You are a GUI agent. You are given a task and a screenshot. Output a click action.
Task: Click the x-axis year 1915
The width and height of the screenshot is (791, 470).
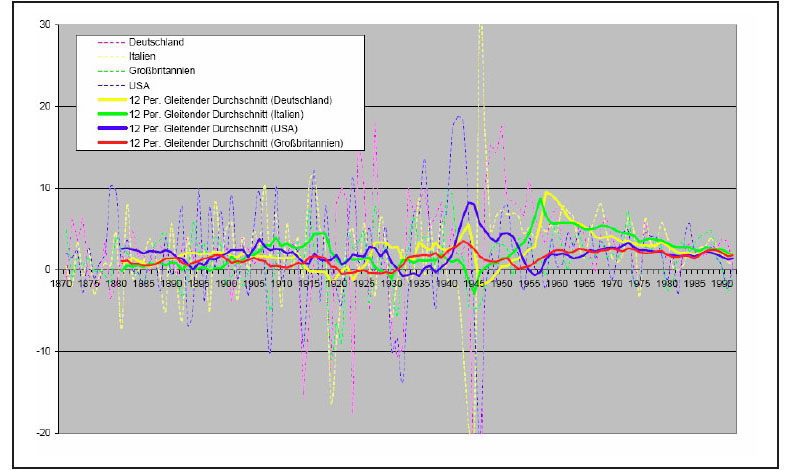[x=309, y=284]
